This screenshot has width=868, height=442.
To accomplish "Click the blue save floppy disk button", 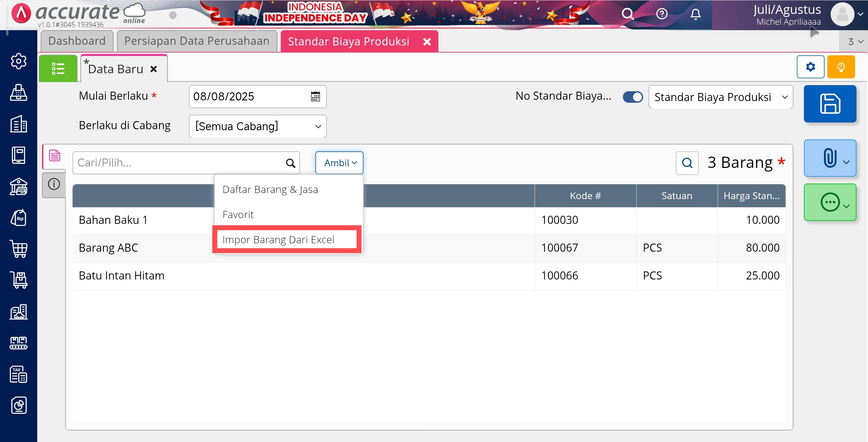I will click(x=830, y=104).
